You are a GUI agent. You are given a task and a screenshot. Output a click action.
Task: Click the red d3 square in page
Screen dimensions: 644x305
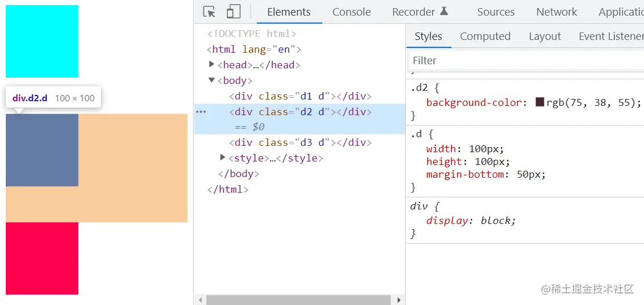tap(42, 258)
